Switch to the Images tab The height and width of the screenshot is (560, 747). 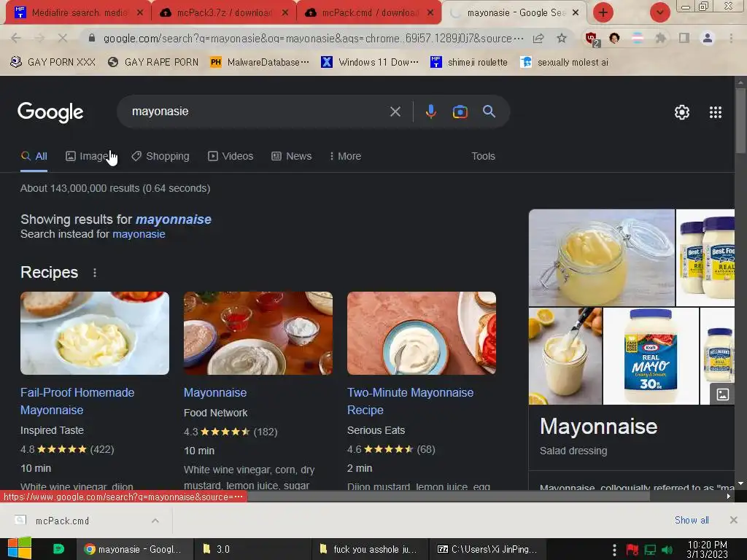coord(89,156)
